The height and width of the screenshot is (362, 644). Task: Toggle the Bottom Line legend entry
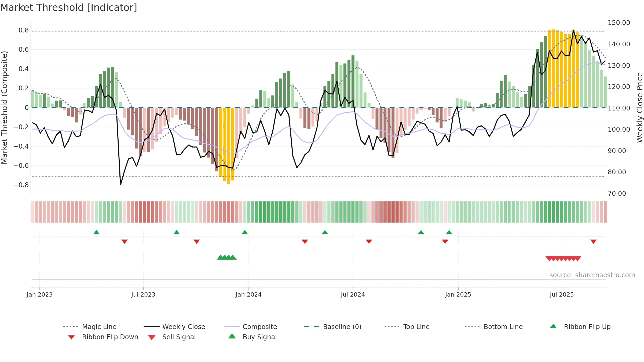click(494, 327)
